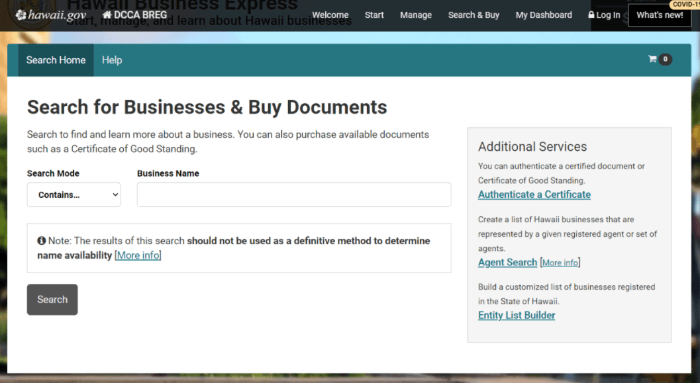Go to DCCA BREG home
Screen dimensions: 700x383
(x=134, y=15)
